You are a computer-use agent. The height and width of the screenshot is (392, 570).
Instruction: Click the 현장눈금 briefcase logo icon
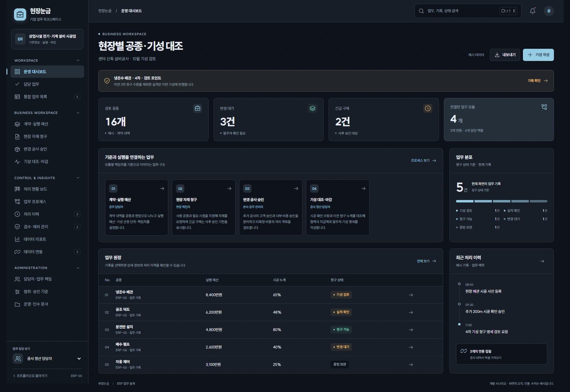20,15
